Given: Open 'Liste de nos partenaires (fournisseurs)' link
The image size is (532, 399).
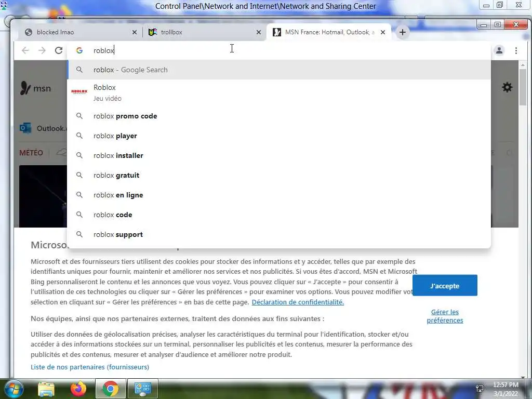Looking at the screenshot, I should click(90, 367).
